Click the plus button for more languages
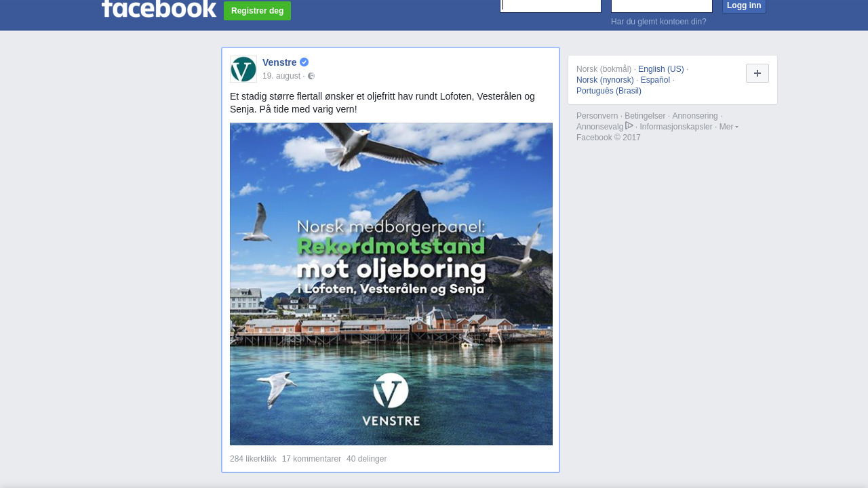The width and height of the screenshot is (868, 488). 757,73
